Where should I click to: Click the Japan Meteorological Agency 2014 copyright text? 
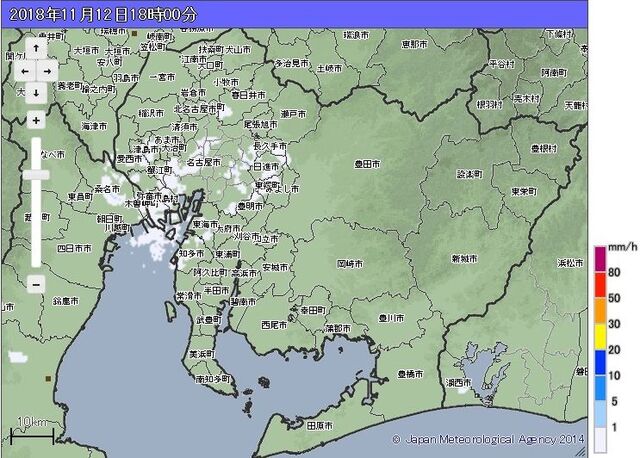[x=488, y=440]
